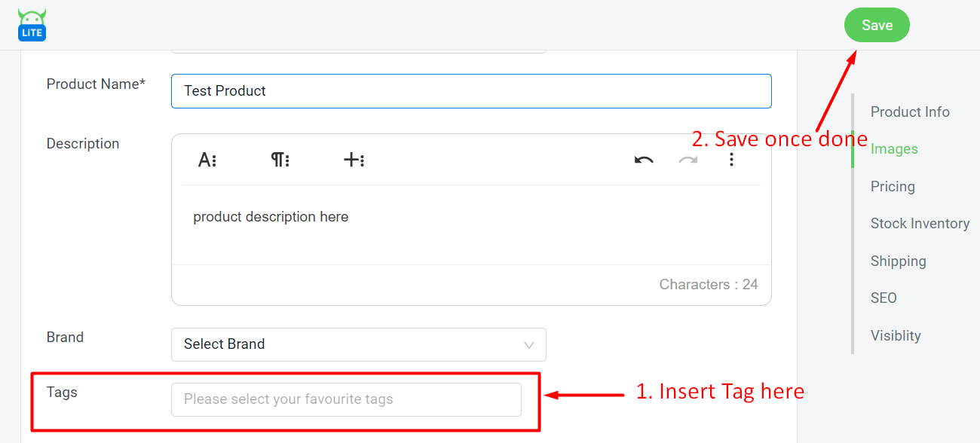Click the Tags field label
This screenshot has height=443, width=980.
coord(62,393)
